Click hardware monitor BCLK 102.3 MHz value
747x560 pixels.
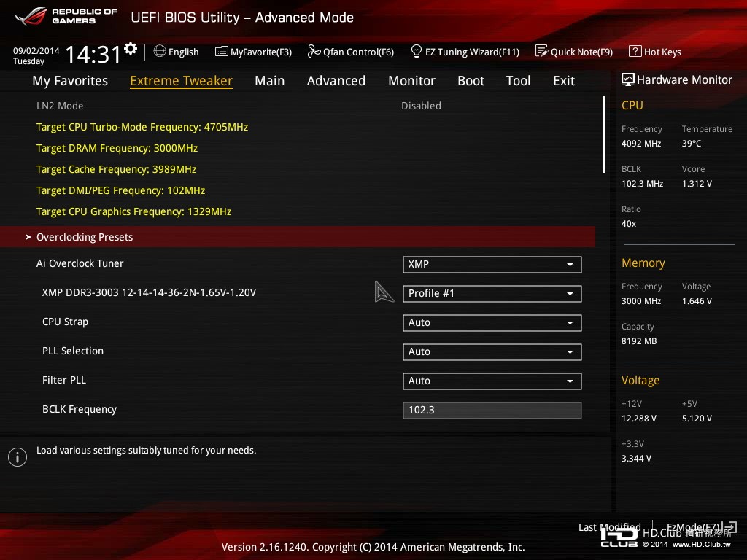click(642, 183)
